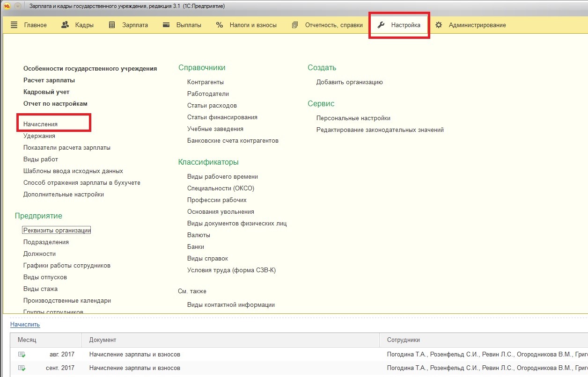Open Реквизиты организации

pyautogui.click(x=57, y=230)
